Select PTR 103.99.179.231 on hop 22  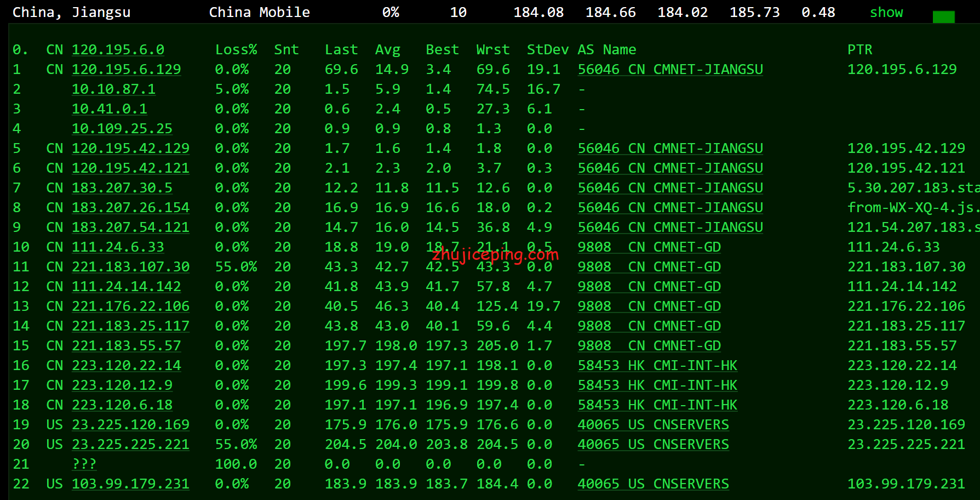(x=906, y=484)
